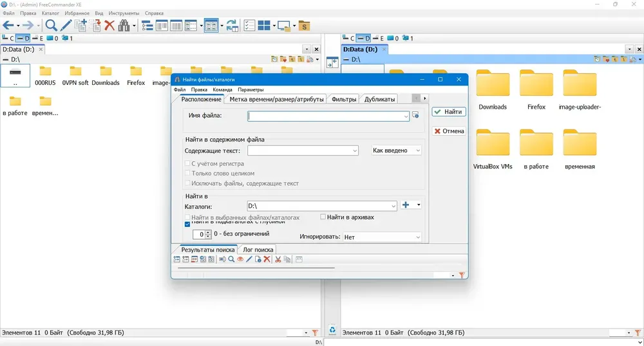Image resolution: width=644 pixels, height=346 pixels.
Task: Expand the 'Каталоги' D:\ dropdown
Action: coord(393,206)
